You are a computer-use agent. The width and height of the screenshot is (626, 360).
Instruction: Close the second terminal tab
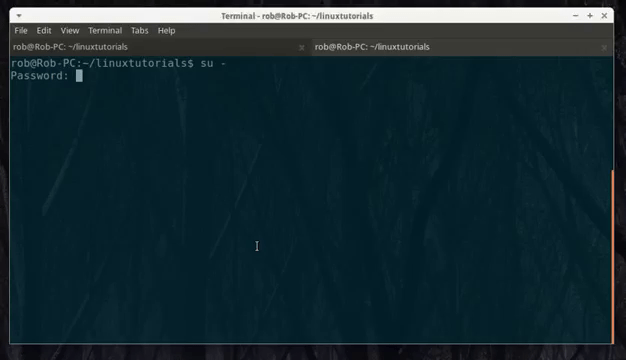pyautogui.click(x=604, y=48)
